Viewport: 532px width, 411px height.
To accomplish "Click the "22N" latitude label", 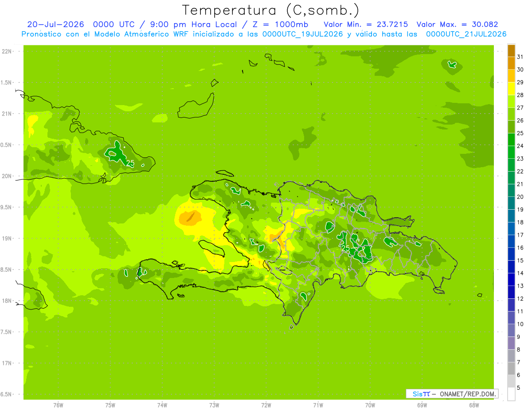I will [6, 51].
